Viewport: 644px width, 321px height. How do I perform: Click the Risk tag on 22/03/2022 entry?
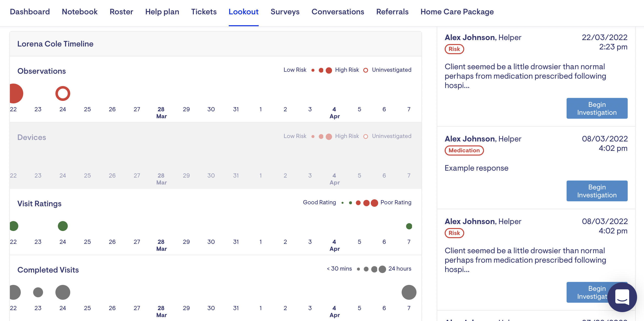(x=454, y=49)
